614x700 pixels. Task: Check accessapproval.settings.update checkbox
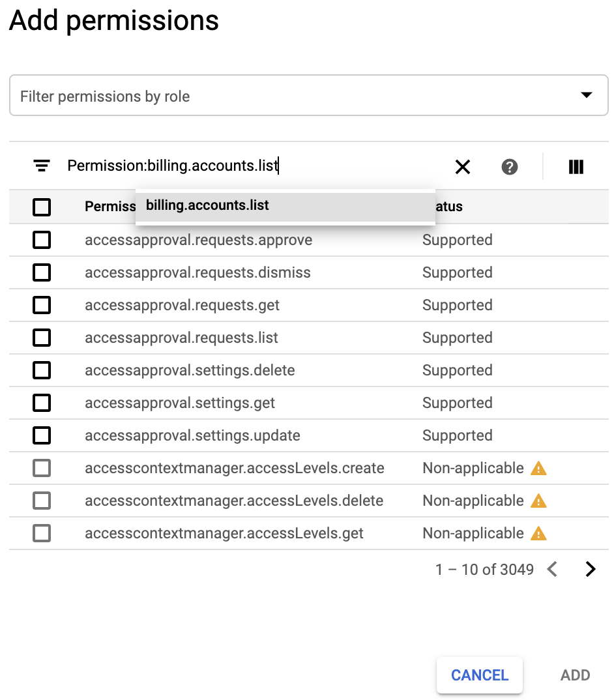click(x=42, y=435)
